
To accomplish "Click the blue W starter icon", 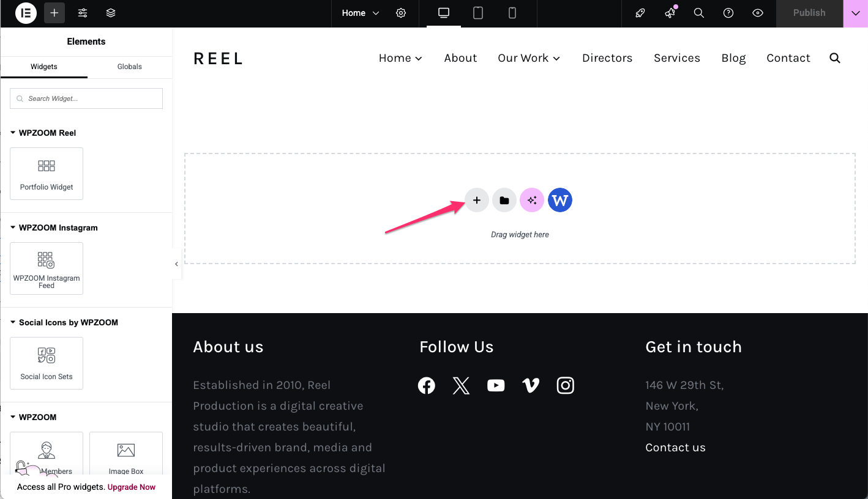I will pos(560,200).
